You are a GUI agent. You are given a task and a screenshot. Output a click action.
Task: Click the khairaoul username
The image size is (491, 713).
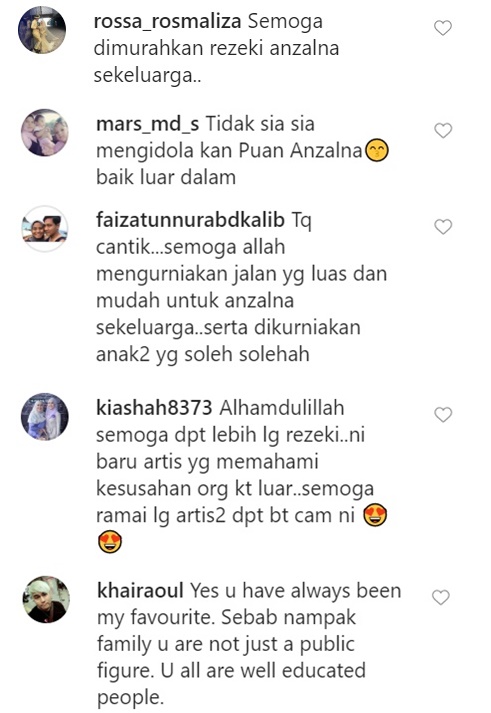pos(140,591)
